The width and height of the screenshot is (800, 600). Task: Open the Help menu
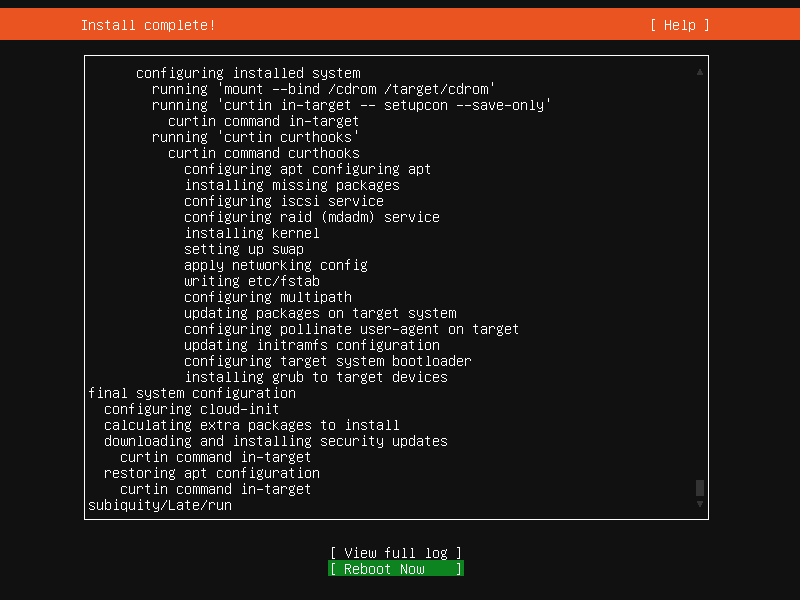(x=678, y=24)
